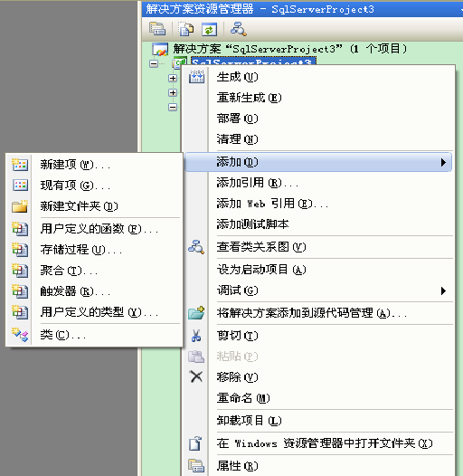Choose 在 Windows 资源管理器中打开文件夹(X)
The height and width of the screenshot is (476, 463).
click(x=318, y=443)
